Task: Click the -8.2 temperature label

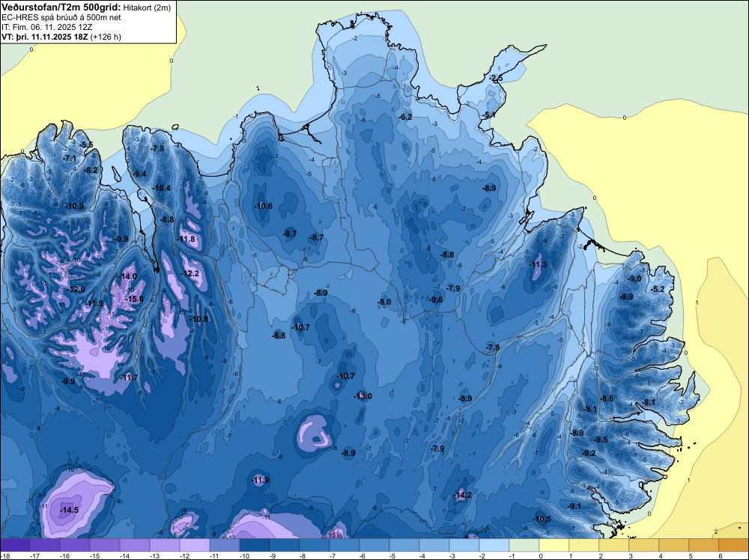Action: pyautogui.click(x=91, y=170)
